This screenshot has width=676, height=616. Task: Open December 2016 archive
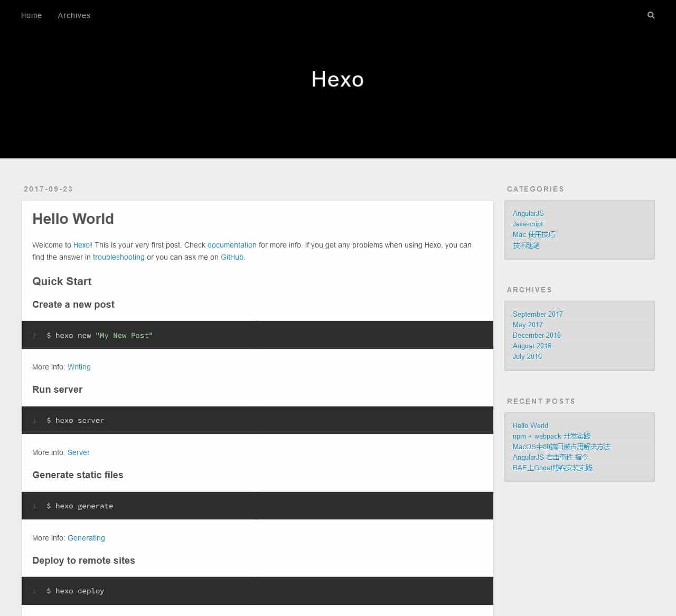537,335
